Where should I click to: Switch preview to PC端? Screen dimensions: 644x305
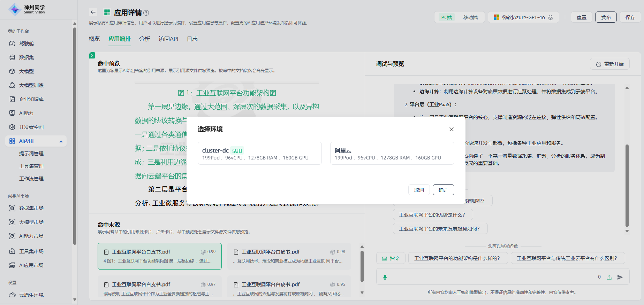point(446,17)
